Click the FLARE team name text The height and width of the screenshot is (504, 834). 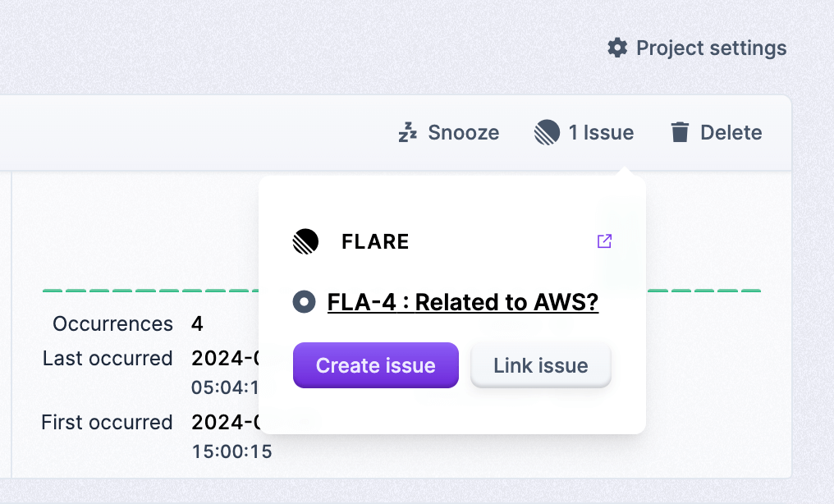coord(374,241)
